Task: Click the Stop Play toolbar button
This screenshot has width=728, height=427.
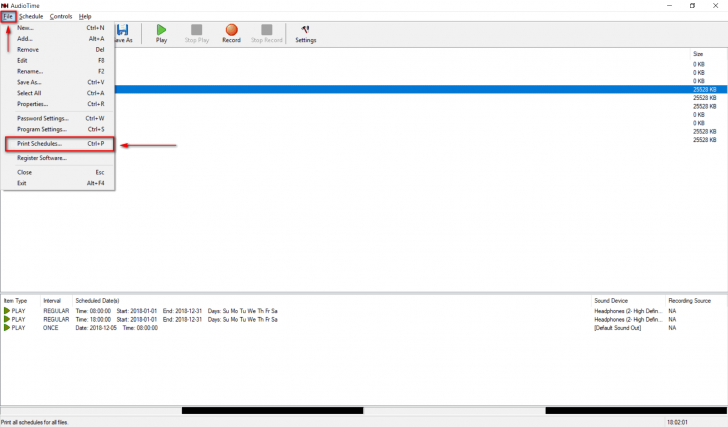Action: pyautogui.click(x=197, y=34)
